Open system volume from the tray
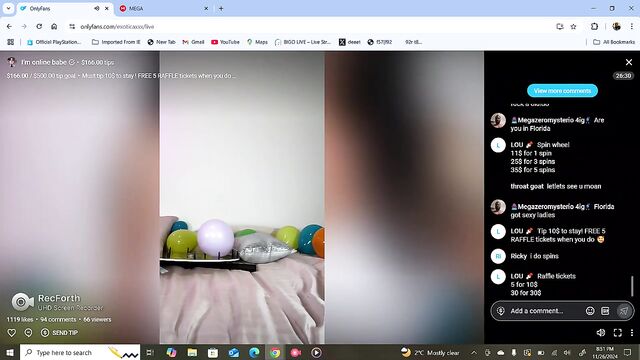The width and height of the screenshot is (640, 360). (567, 353)
